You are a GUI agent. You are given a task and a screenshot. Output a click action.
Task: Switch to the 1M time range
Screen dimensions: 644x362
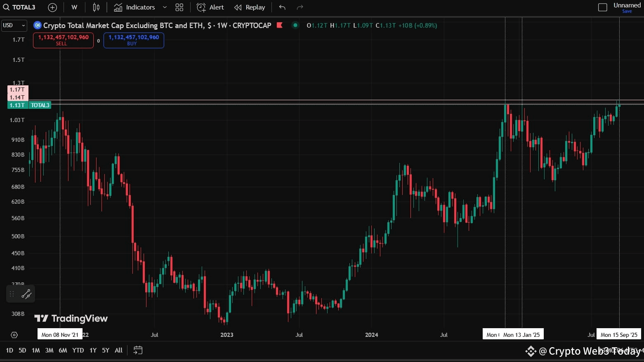pyautogui.click(x=36, y=350)
